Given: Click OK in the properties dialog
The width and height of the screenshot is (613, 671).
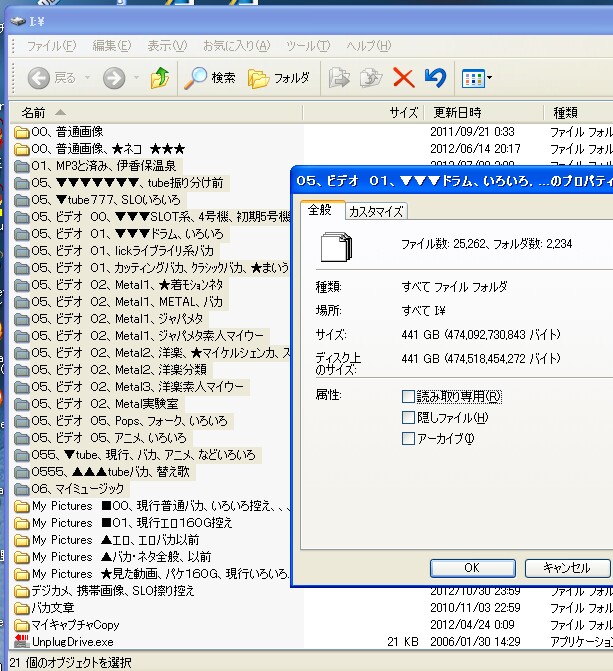Looking at the screenshot, I should [472, 568].
